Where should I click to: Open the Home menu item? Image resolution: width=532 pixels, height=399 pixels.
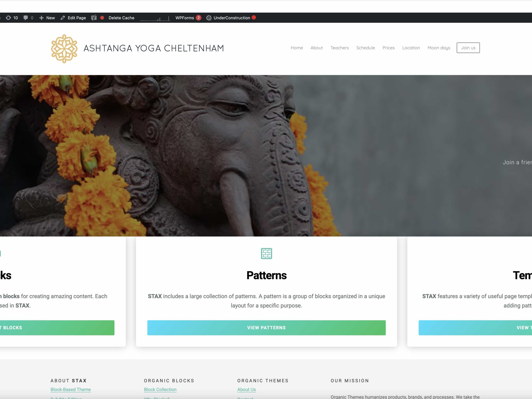coord(297,48)
